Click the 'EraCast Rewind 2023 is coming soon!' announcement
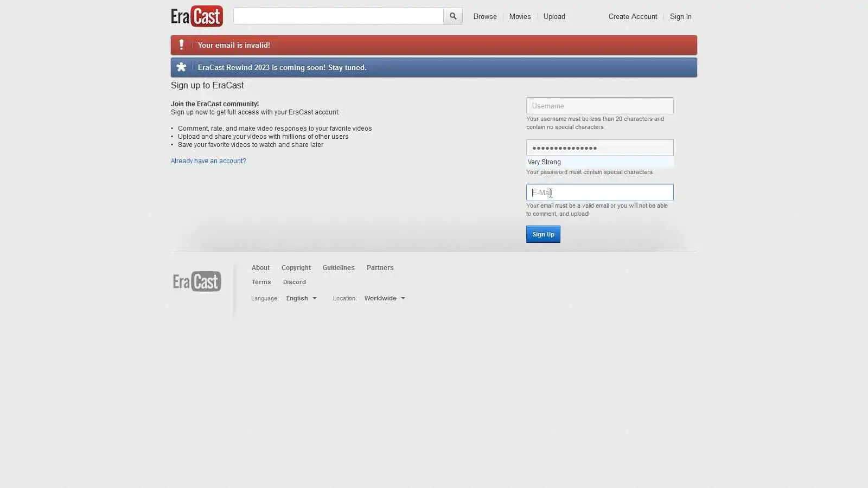The height and width of the screenshot is (488, 868). pos(282,67)
